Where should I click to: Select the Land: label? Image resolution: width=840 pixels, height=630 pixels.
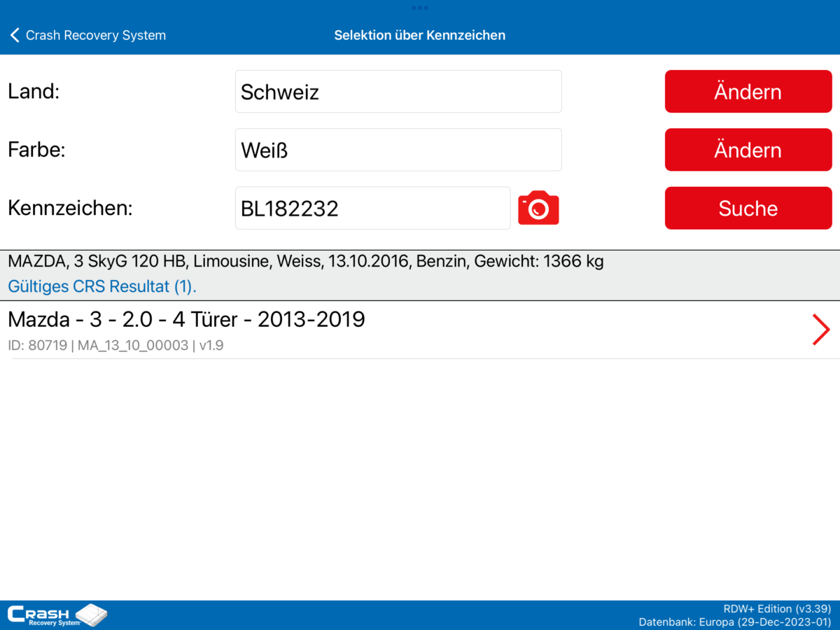click(x=34, y=92)
